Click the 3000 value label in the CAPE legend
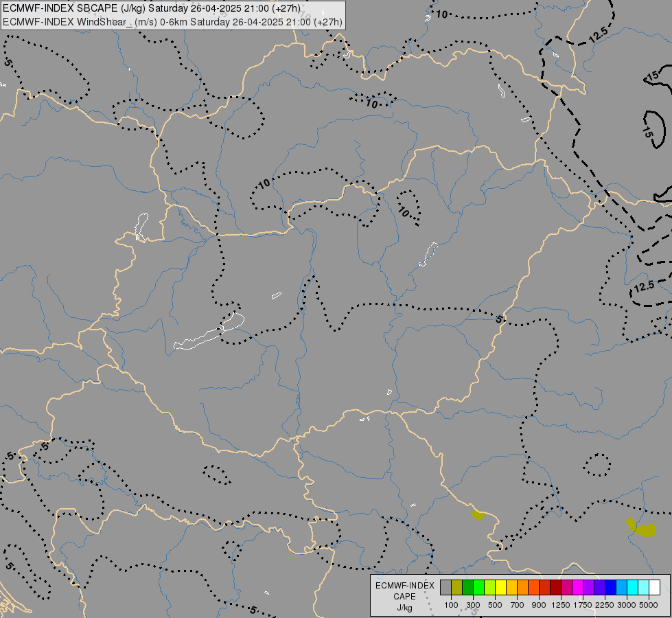The image size is (672, 618). pos(627,605)
